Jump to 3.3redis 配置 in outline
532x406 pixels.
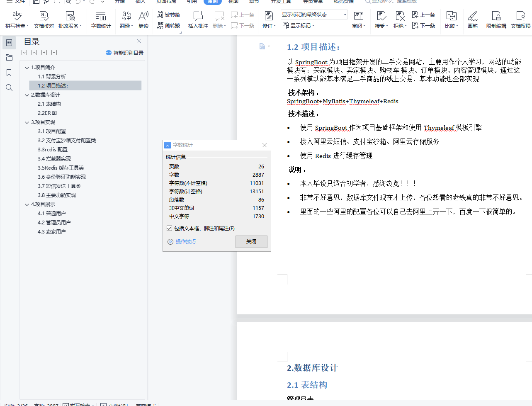point(53,150)
